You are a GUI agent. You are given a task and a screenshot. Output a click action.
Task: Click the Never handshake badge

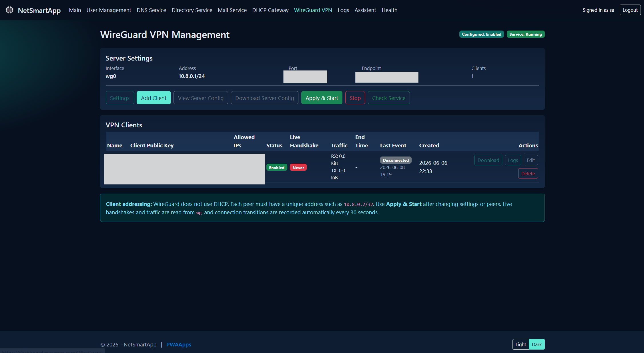coord(298,168)
